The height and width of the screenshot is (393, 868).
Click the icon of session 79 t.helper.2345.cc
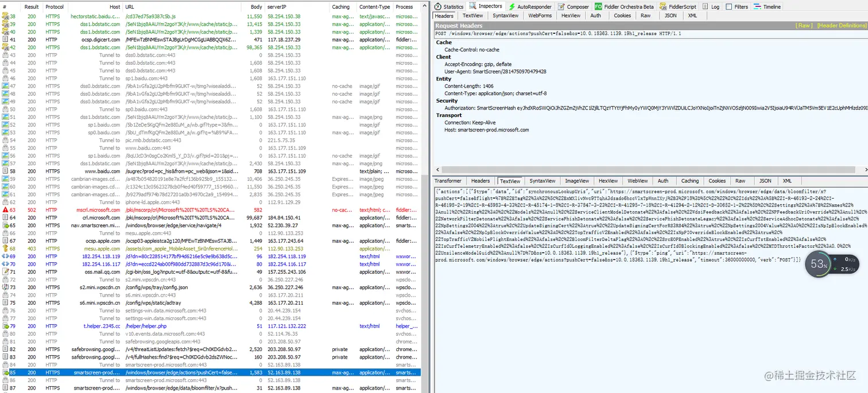(x=5, y=326)
